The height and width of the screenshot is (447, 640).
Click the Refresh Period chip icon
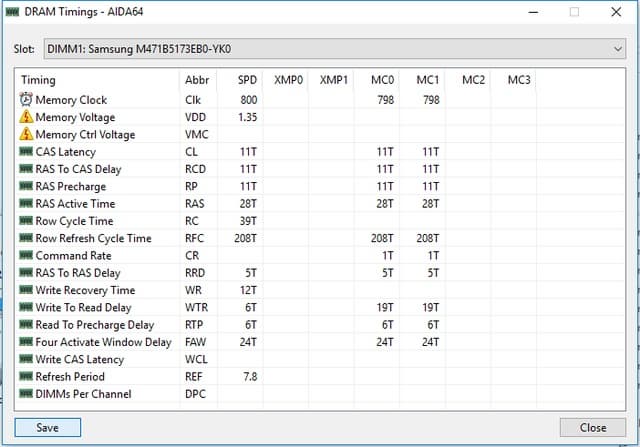coord(26,376)
